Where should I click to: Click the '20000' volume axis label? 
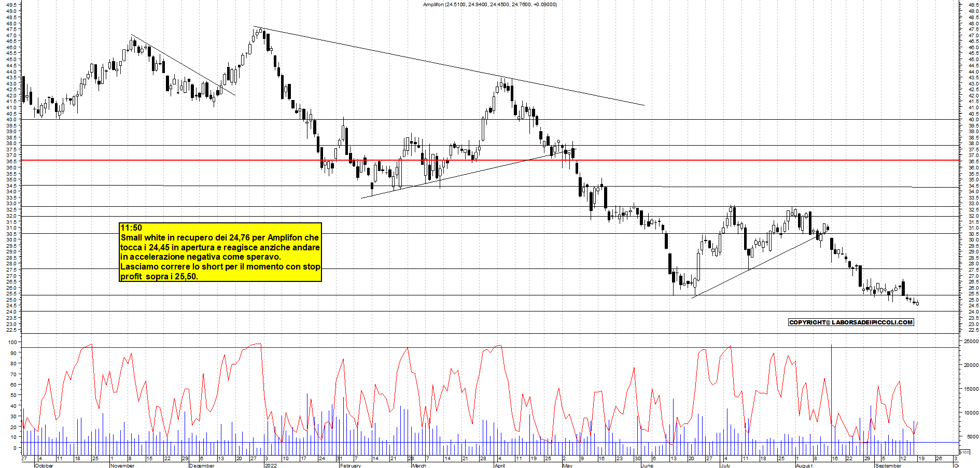pos(971,365)
